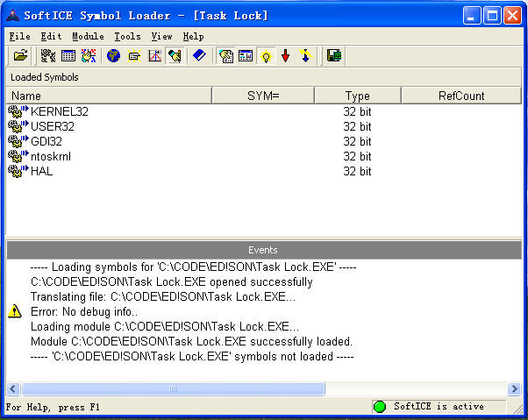This screenshot has height=420, width=528.
Task: Select the GDI32 symbol row
Action: coord(264,141)
